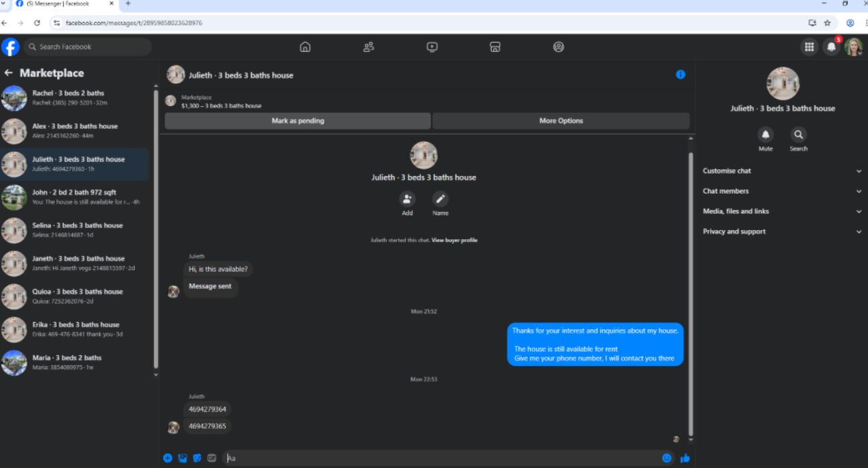Send a thumbs-up like

[685, 458]
